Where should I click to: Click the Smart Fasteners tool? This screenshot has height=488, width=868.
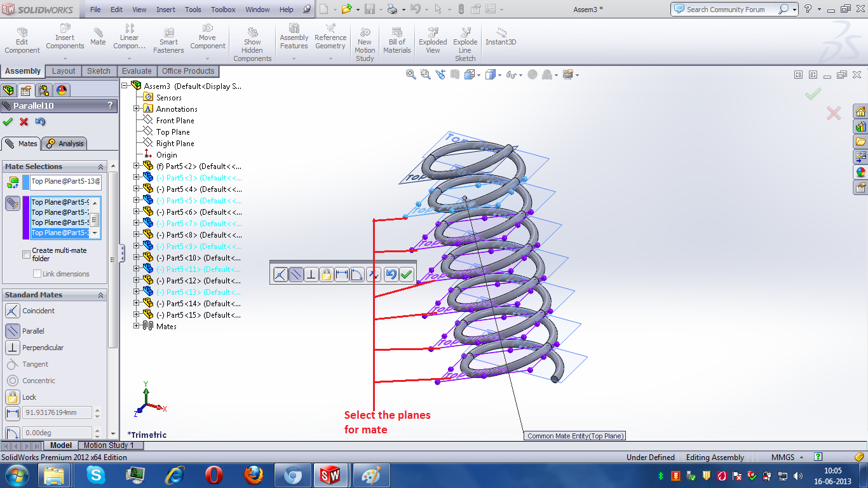point(168,41)
